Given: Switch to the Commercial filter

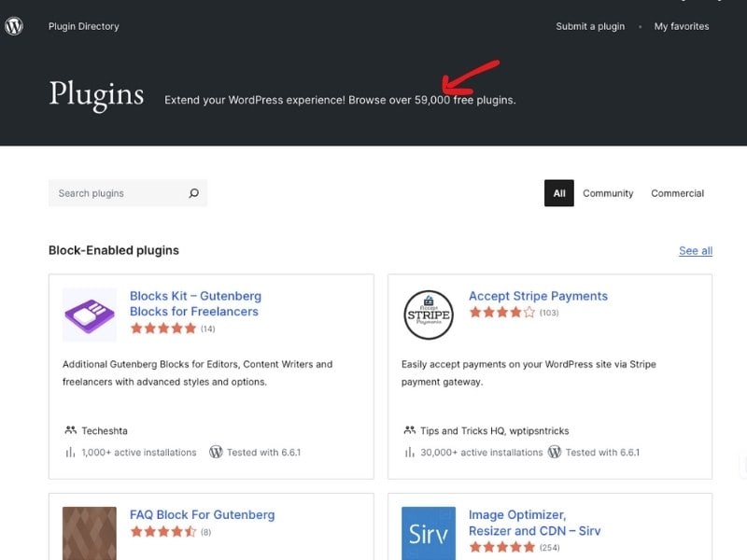Looking at the screenshot, I should click(x=678, y=193).
